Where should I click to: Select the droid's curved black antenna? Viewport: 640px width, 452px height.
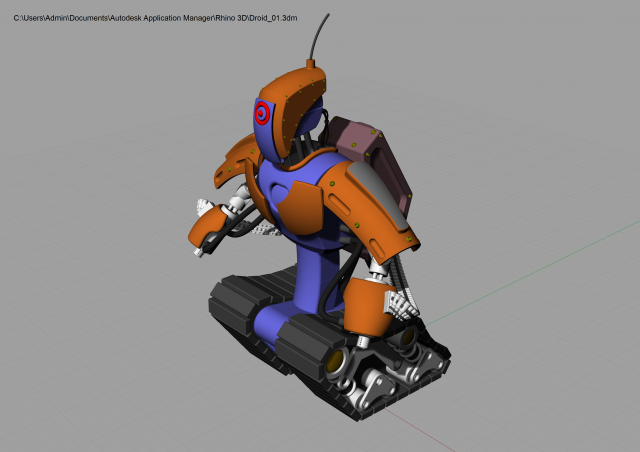point(319,37)
